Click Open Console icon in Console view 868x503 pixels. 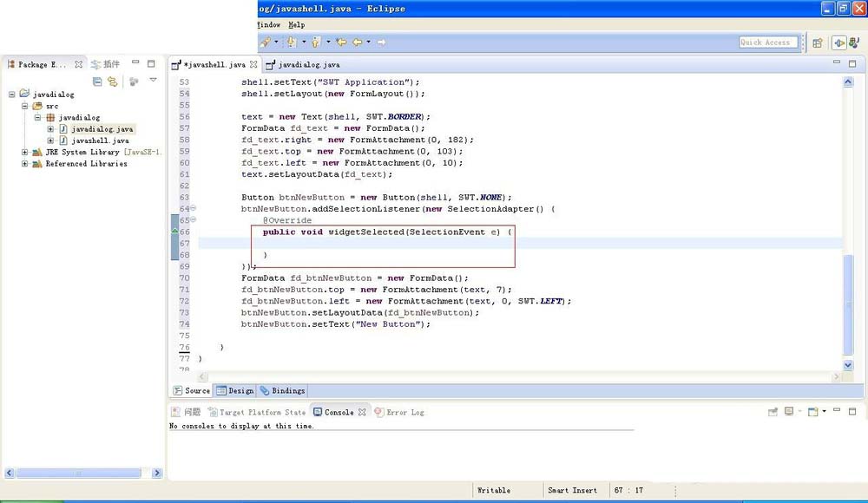tap(813, 412)
